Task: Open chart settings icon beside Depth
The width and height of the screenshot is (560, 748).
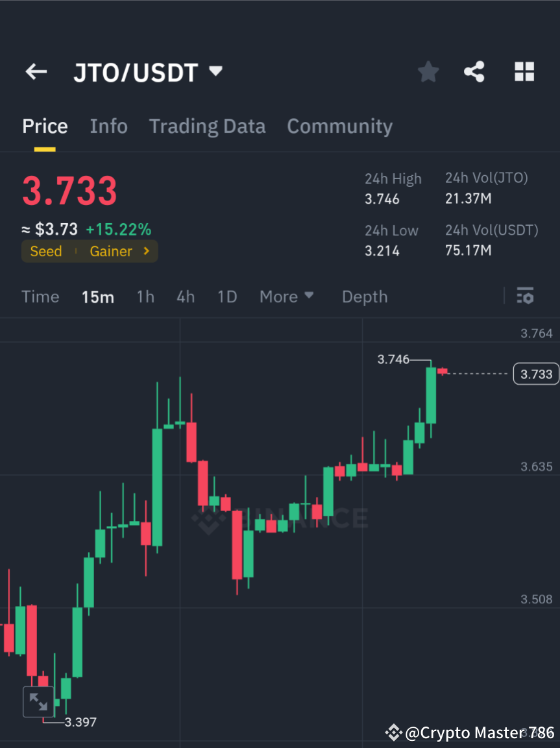Action: coord(525,296)
